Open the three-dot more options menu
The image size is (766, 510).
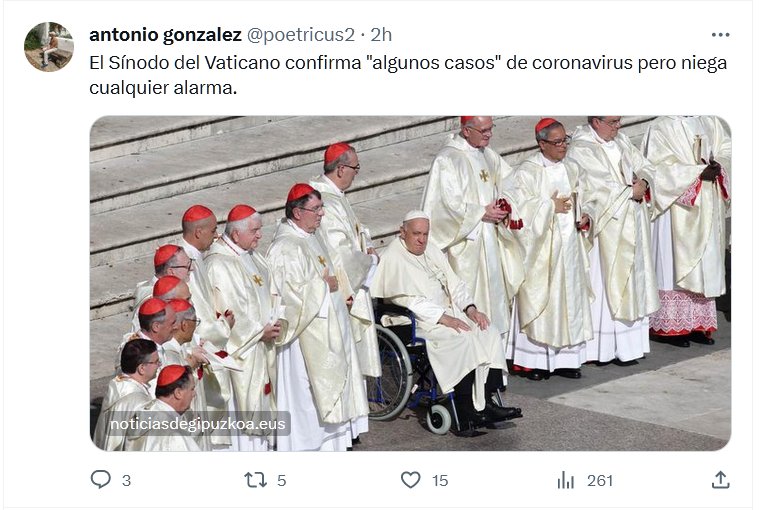[x=721, y=35]
